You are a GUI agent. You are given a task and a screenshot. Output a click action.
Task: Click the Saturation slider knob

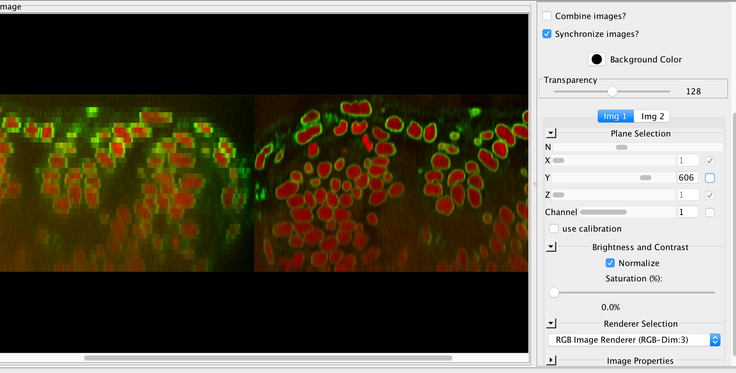554,292
